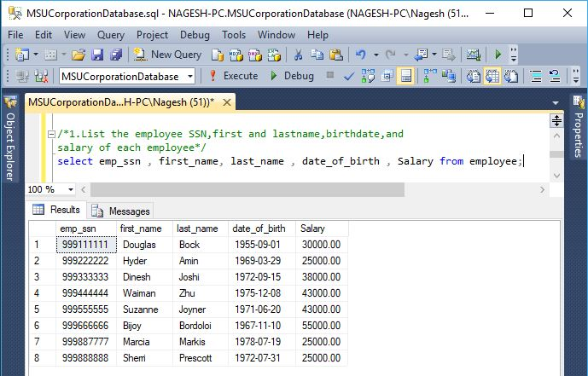Click the editor vertical scrollbar thumb
The height and width of the screenshot is (376, 588).
tap(556, 154)
